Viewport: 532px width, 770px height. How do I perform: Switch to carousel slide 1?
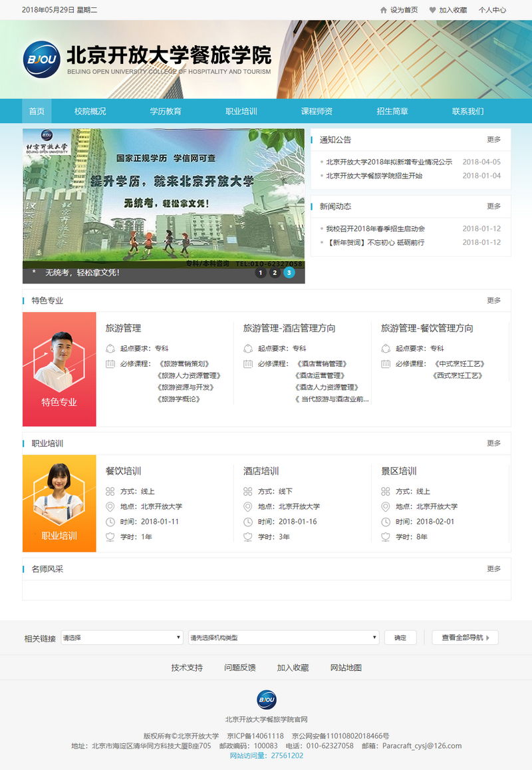pyautogui.click(x=260, y=272)
